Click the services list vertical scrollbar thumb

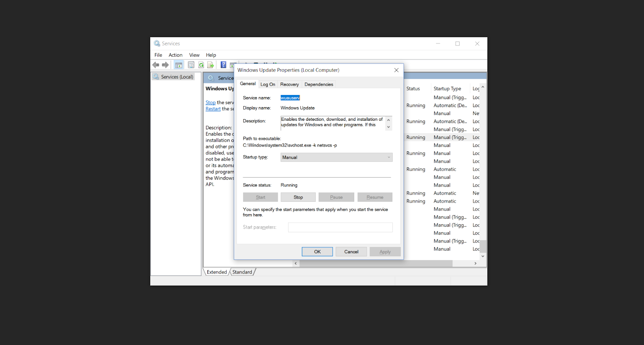[x=483, y=246]
